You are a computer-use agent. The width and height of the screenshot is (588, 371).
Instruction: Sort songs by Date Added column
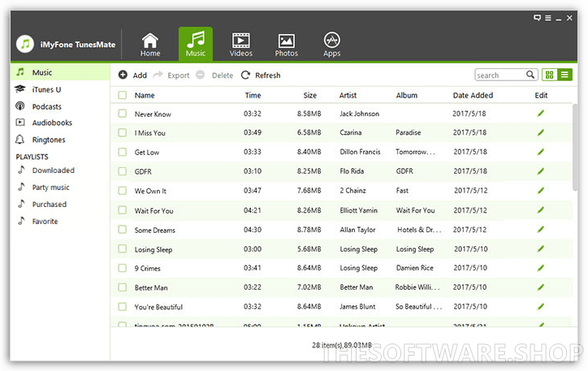pos(473,95)
